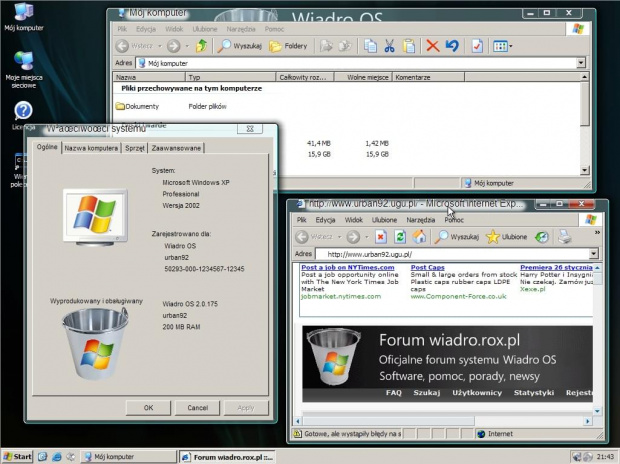Open Ulubione favorites star in IE toolbar
The height and width of the screenshot is (464, 620).
pyautogui.click(x=507, y=237)
